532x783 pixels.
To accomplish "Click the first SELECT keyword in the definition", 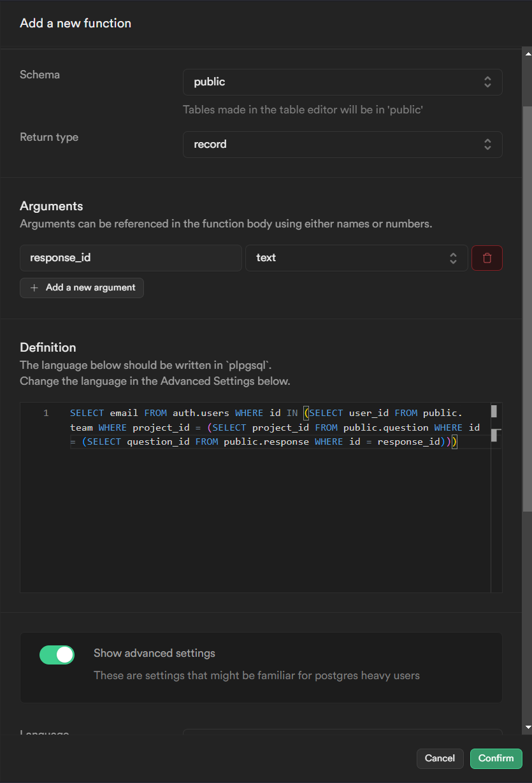I will tap(87, 413).
